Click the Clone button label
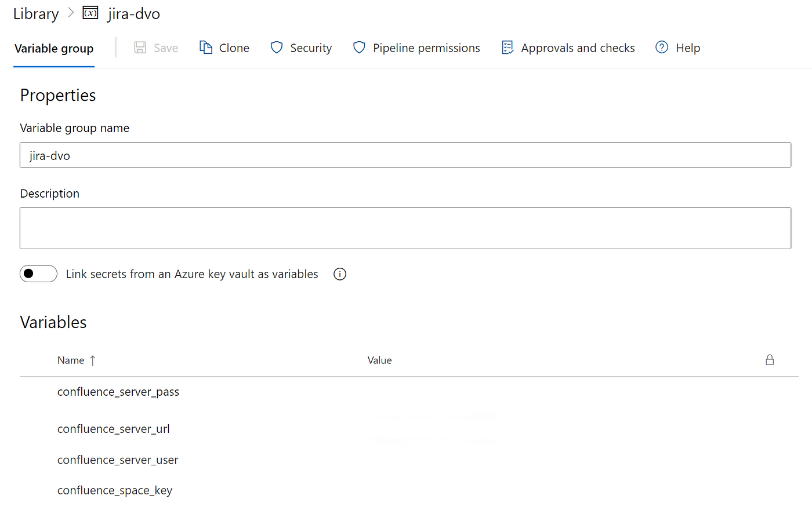Viewport: 812px width, 521px height. tap(234, 48)
